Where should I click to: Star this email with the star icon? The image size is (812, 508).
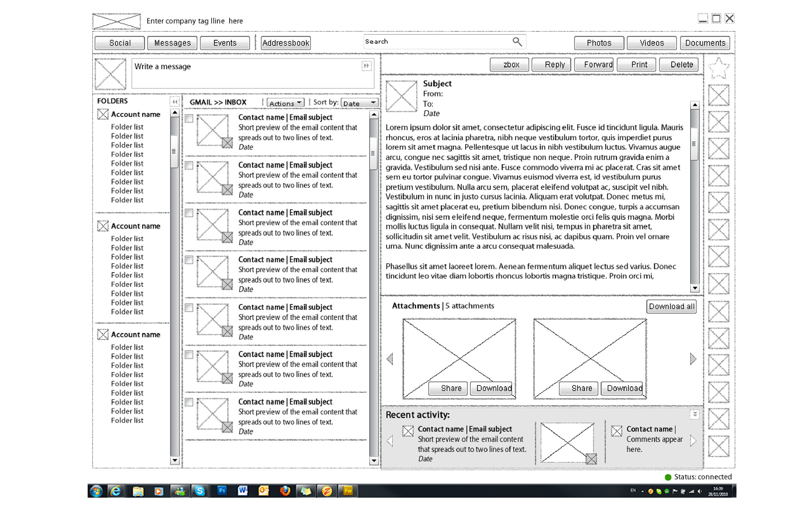point(719,68)
